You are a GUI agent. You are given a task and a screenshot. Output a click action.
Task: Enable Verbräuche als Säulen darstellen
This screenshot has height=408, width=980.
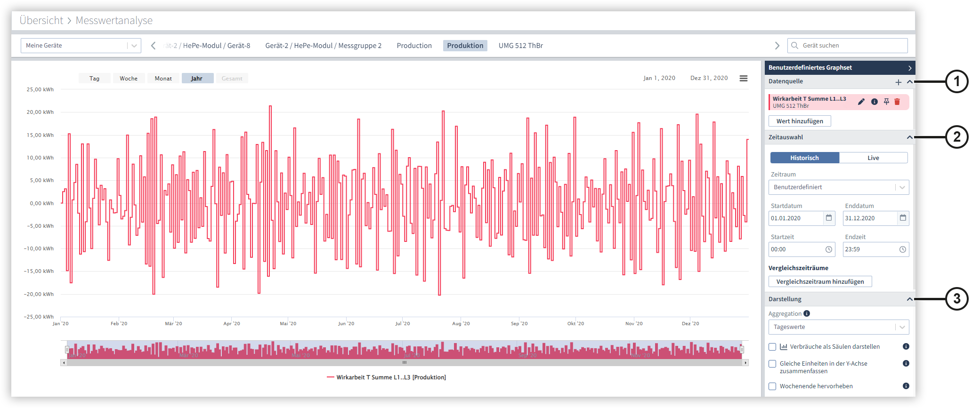click(772, 347)
